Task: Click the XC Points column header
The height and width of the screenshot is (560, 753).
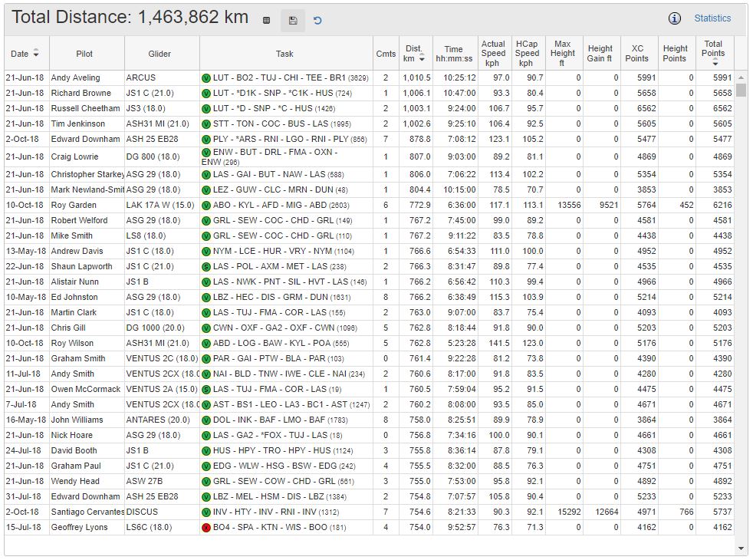Action: point(636,54)
